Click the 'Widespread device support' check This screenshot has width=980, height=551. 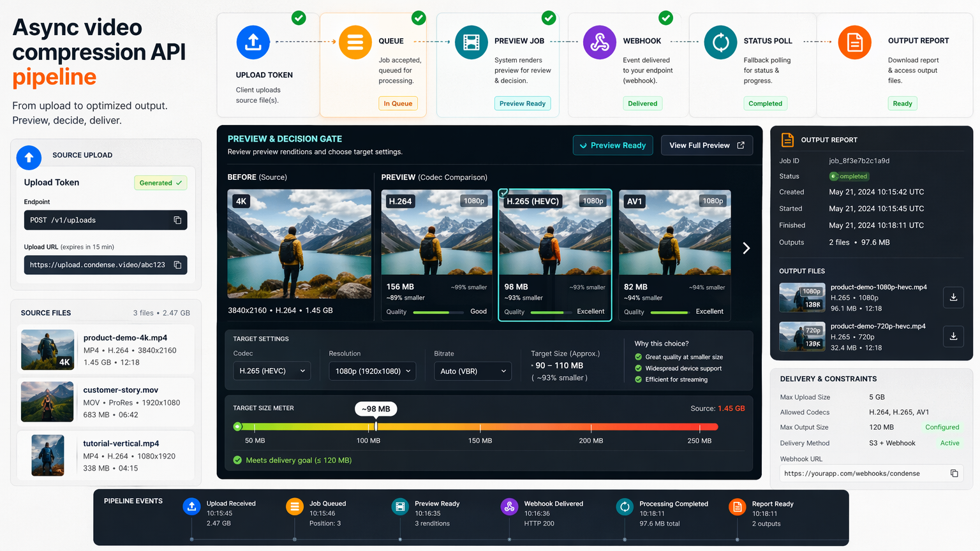coord(638,368)
